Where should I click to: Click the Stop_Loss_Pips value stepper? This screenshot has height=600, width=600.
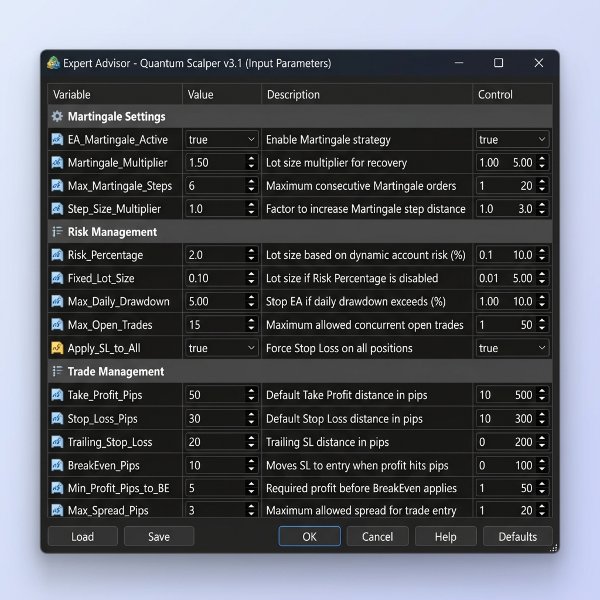coord(251,419)
